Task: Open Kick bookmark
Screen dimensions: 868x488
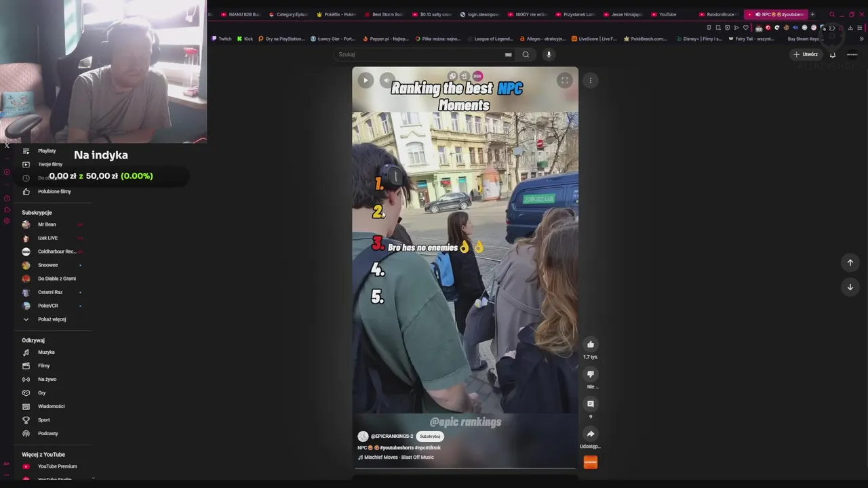Action: point(245,39)
